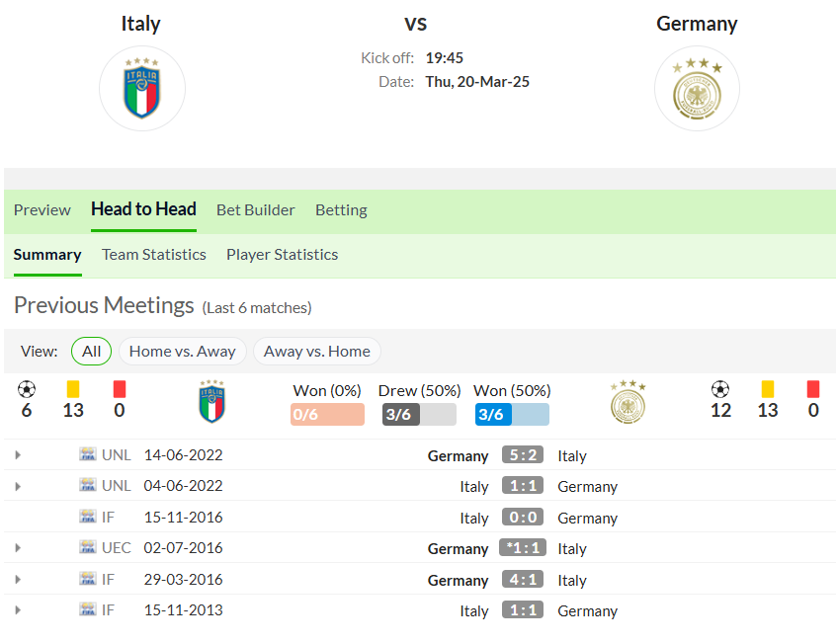Switch view to Away vs. Home
Viewport: 837px width, 644px height.
coord(316,351)
